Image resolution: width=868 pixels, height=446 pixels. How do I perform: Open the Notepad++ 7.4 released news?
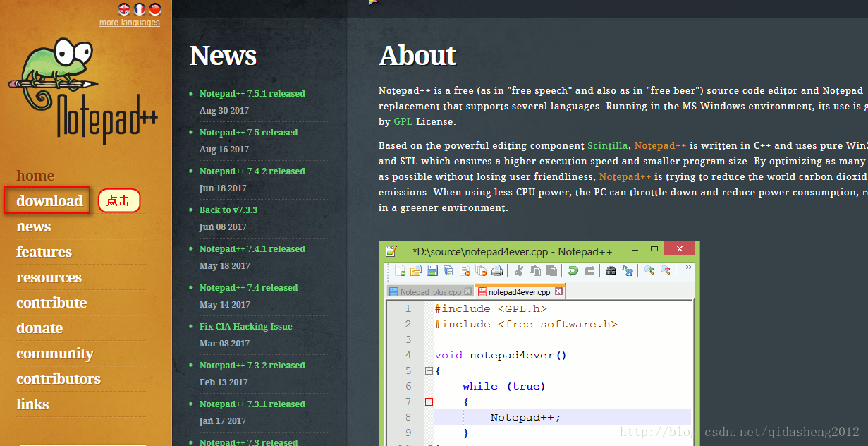click(249, 288)
